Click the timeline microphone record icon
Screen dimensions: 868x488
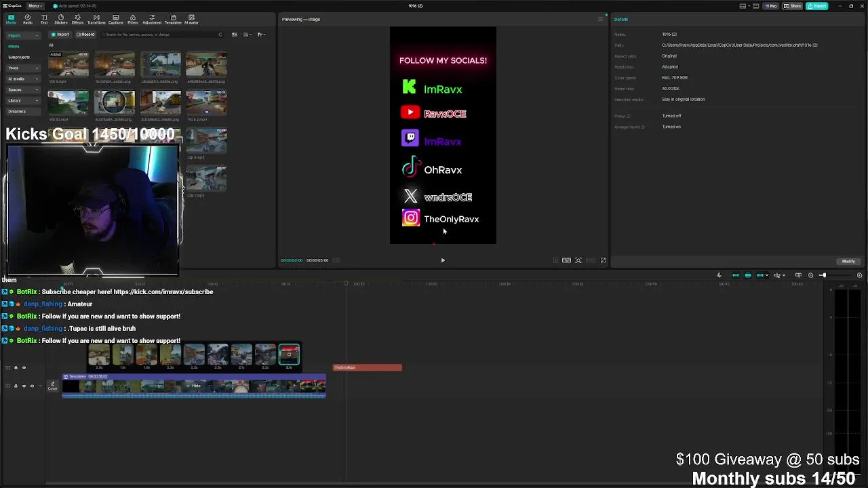pyautogui.click(x=719, y=275)
